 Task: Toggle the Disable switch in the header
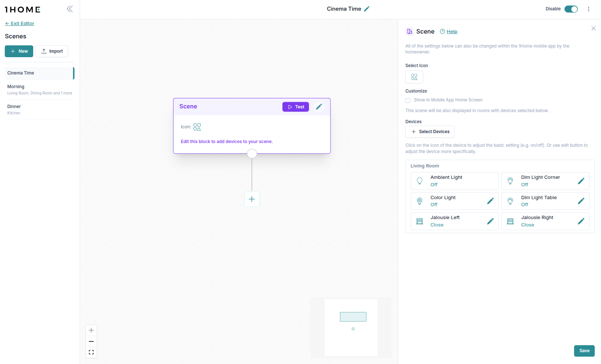point(571,9)
